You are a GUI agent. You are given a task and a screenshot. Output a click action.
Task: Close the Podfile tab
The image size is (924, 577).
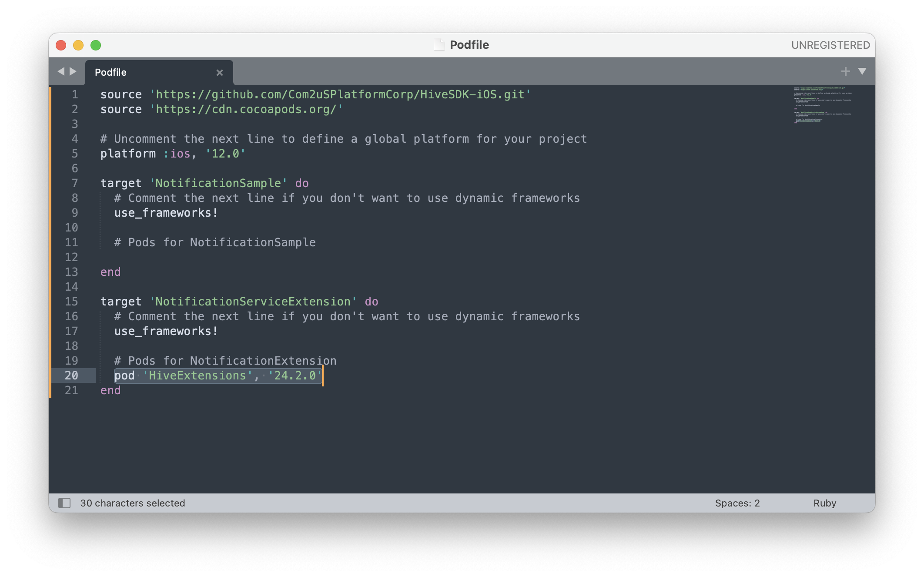pos(220,73)
